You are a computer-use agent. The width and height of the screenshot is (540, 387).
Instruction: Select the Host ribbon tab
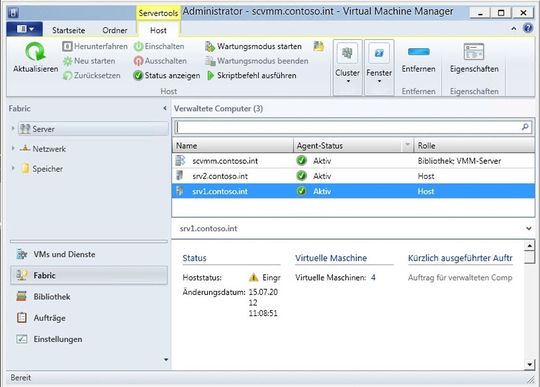pos(158,30)
